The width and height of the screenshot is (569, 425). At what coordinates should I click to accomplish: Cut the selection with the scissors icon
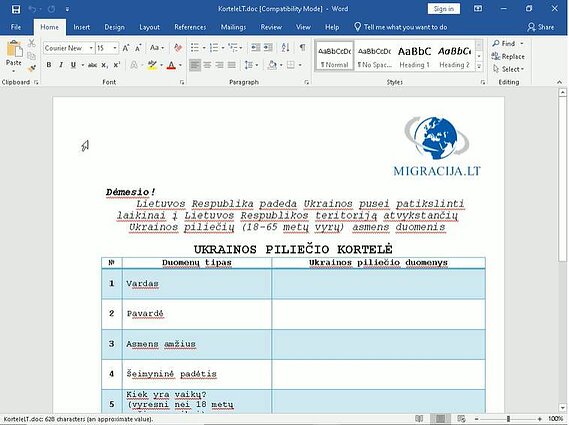pyautogui.click(x=32, y=43)
